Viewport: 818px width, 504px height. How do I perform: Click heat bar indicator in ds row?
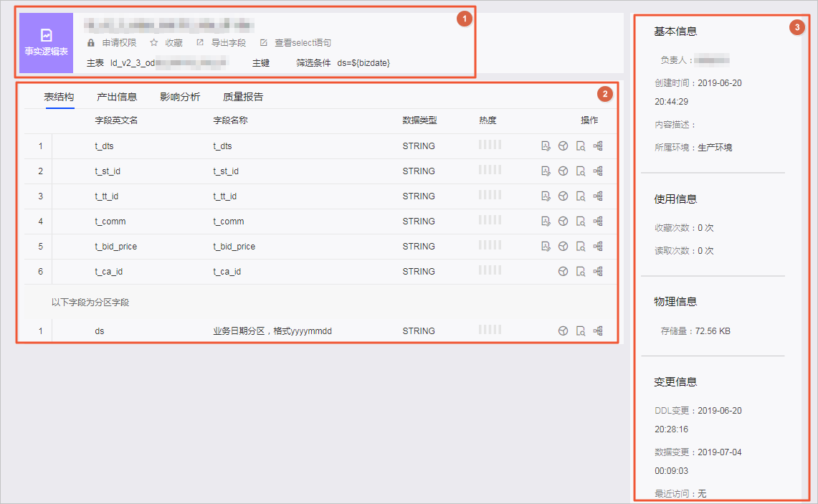pyautogui.click(x=490, y=330)
